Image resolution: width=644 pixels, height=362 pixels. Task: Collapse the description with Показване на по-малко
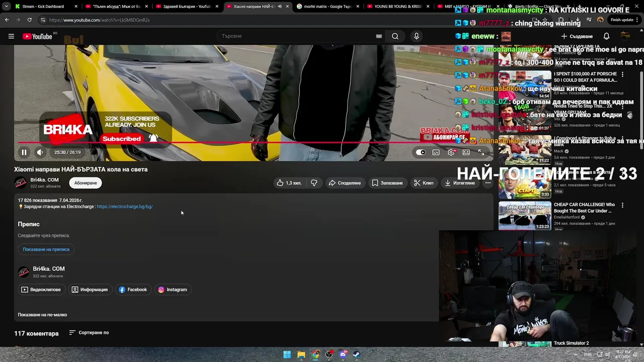42,315
